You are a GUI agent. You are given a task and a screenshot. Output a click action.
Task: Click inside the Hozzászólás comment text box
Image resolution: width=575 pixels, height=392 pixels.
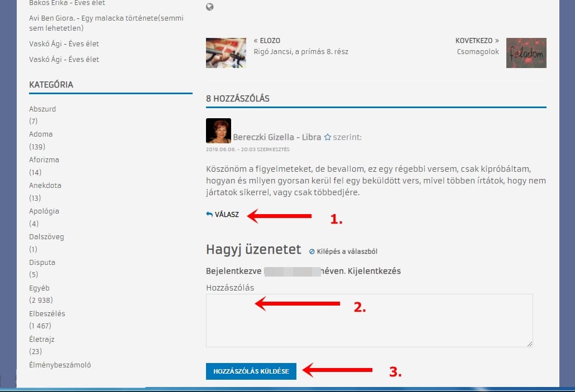tap(369, 321)
